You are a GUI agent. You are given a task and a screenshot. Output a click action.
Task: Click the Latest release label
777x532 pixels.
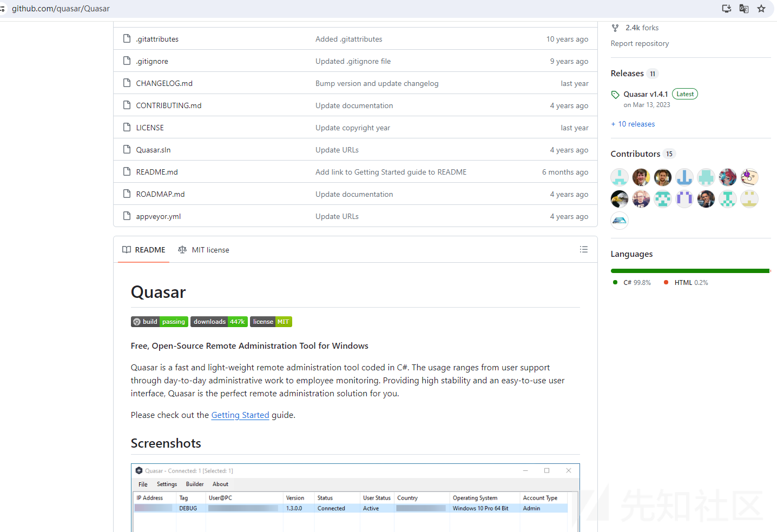(685, 94)
